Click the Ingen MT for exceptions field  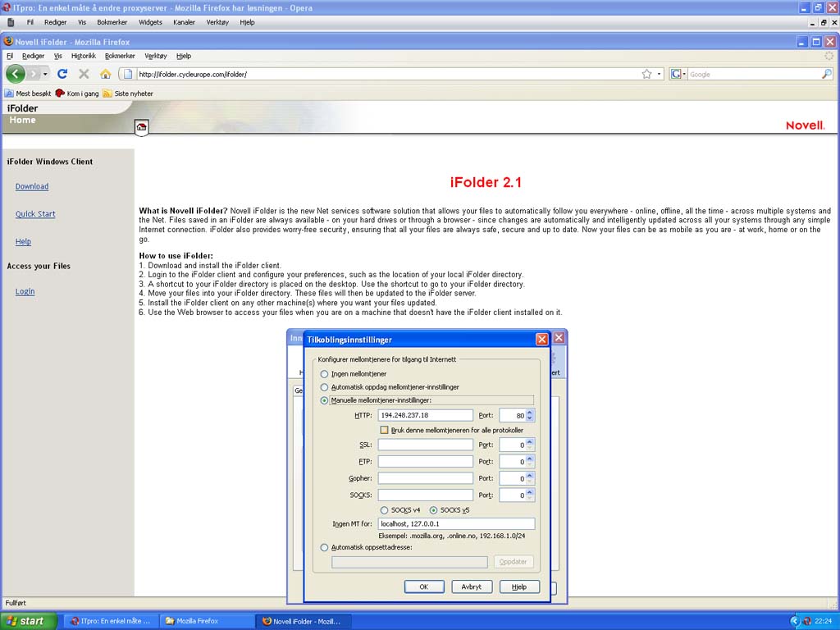pos(456,523)
